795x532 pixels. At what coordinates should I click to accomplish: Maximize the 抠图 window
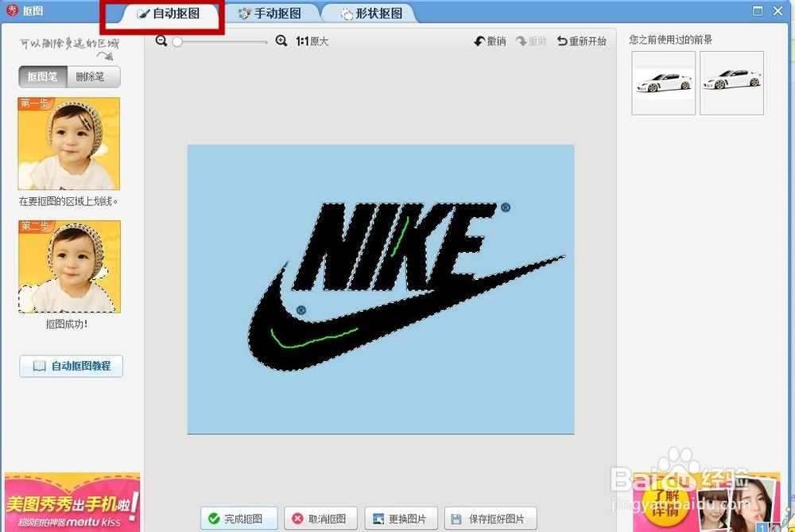(758, 10)
